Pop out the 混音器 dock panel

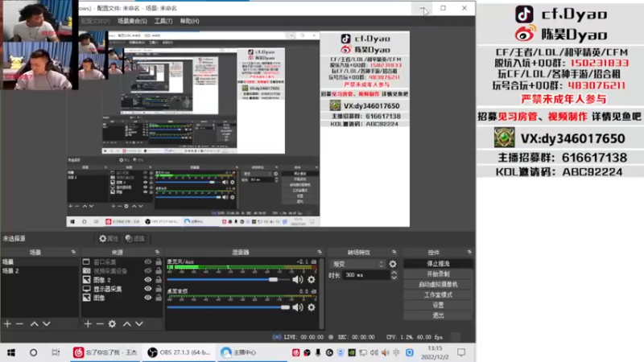pyautogui.click(x=320, y=252)
